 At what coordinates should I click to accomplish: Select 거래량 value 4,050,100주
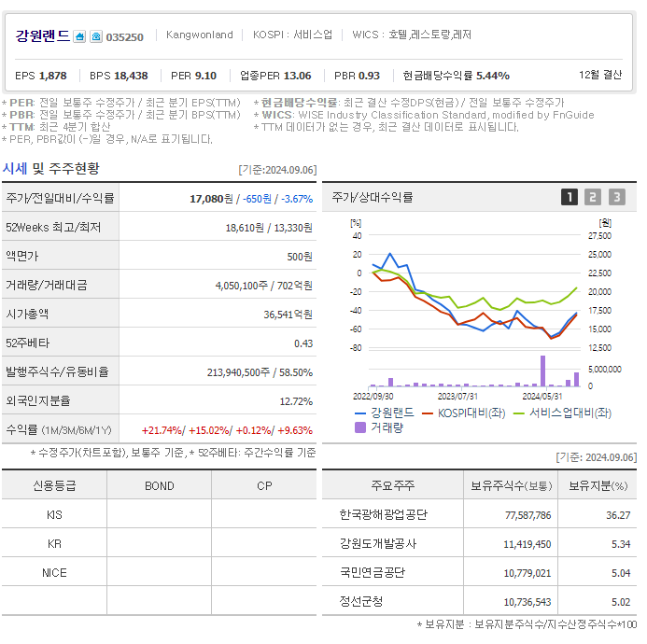point(242,286)
